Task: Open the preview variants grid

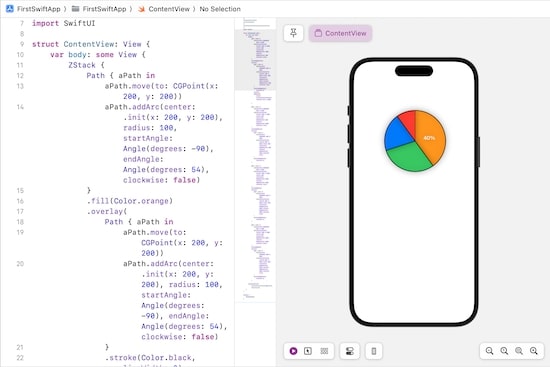Action: coord(324,351)
